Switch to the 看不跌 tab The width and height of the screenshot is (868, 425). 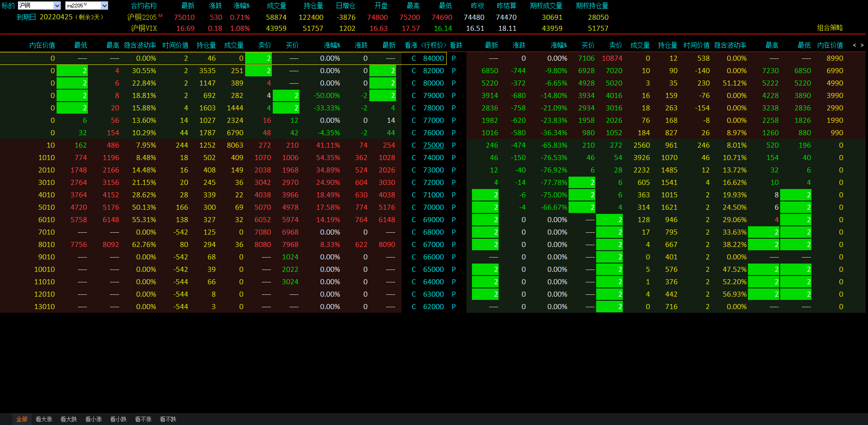click(168, 419)
